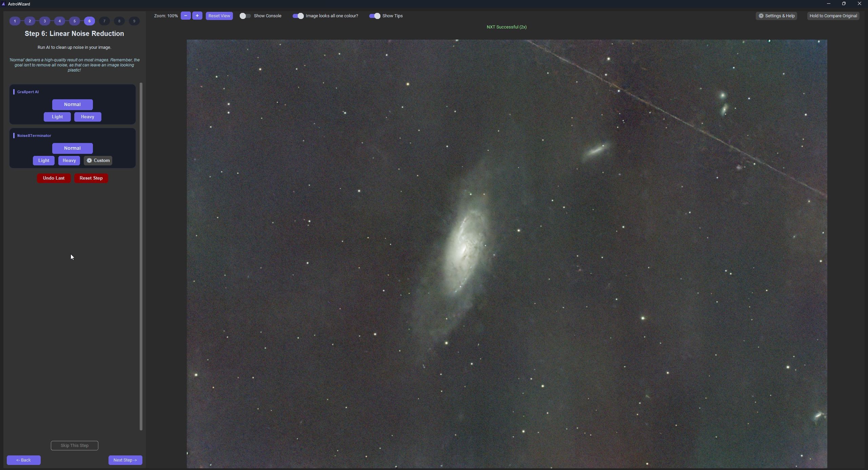
Task: Apply NoiseXTerminator Heavy noise reduction
Action: [x=69, y=161]
